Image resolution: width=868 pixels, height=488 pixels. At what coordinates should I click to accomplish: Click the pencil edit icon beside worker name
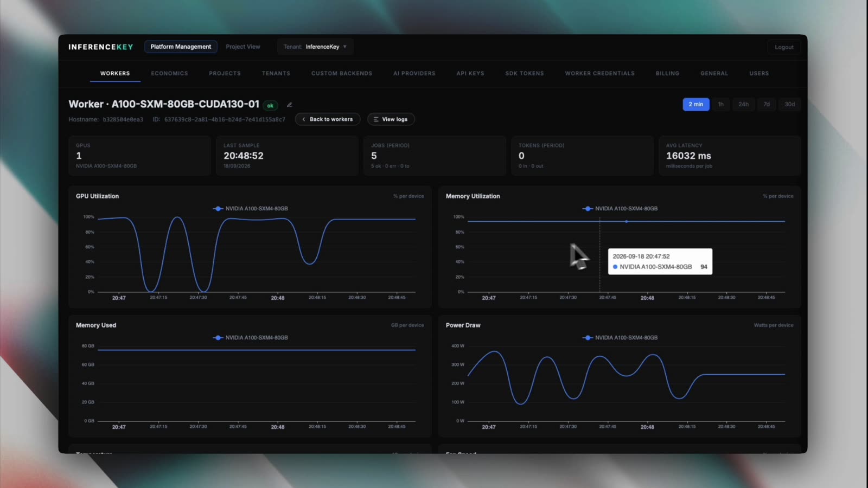pyautogui.click(x=289, y=105)
